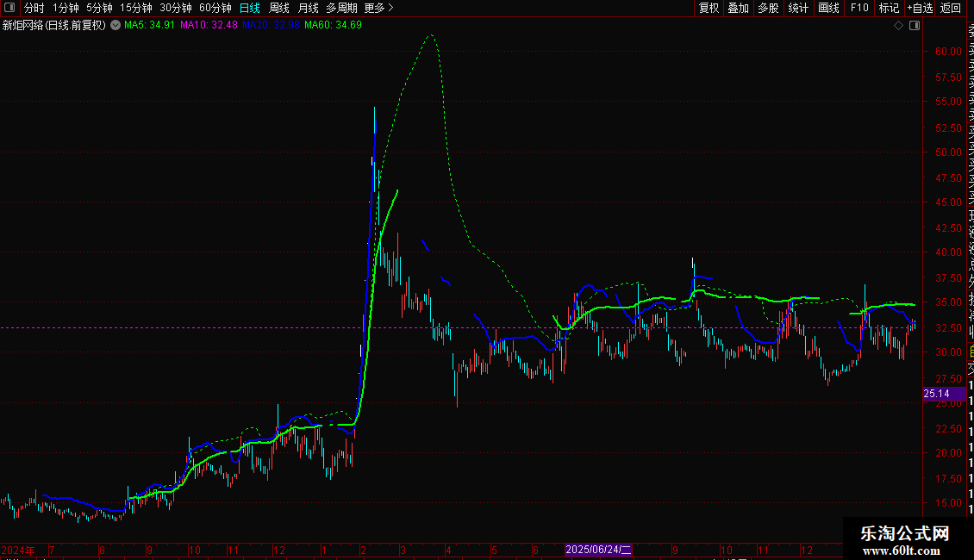Viewport: 974px width, 560px height.
Task: Add stock with +自选 button
Action: [x=920, y=8]
